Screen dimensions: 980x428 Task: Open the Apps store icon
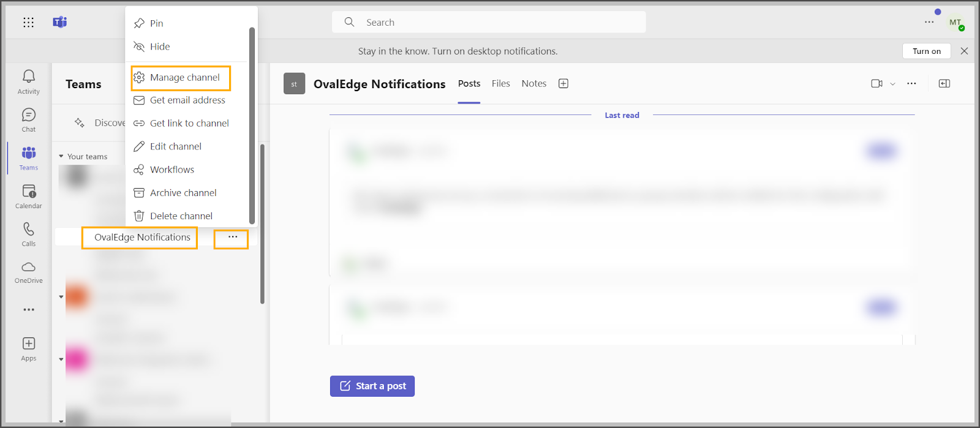[28, 348]
